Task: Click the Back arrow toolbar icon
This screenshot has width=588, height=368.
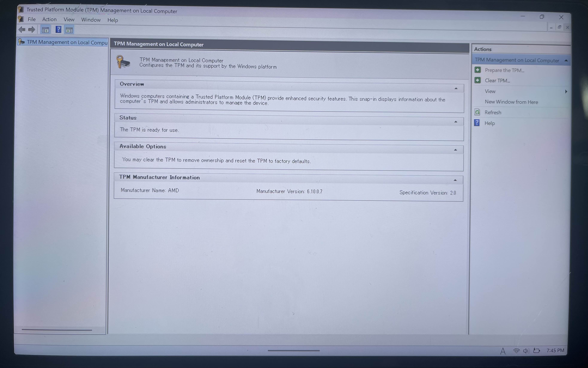Action: [22, 30]
